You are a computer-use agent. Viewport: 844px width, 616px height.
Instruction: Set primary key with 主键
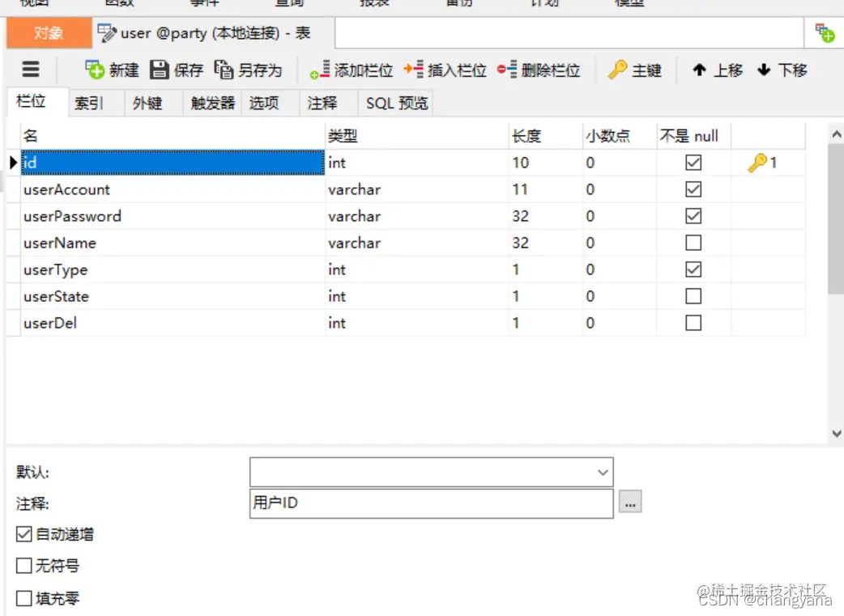[634, 70]
